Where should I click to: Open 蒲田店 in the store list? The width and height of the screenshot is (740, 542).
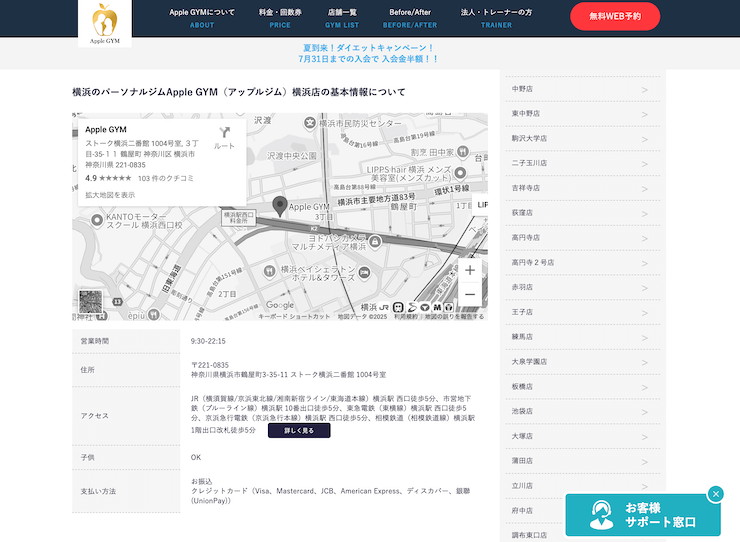(x=582, y=461)
